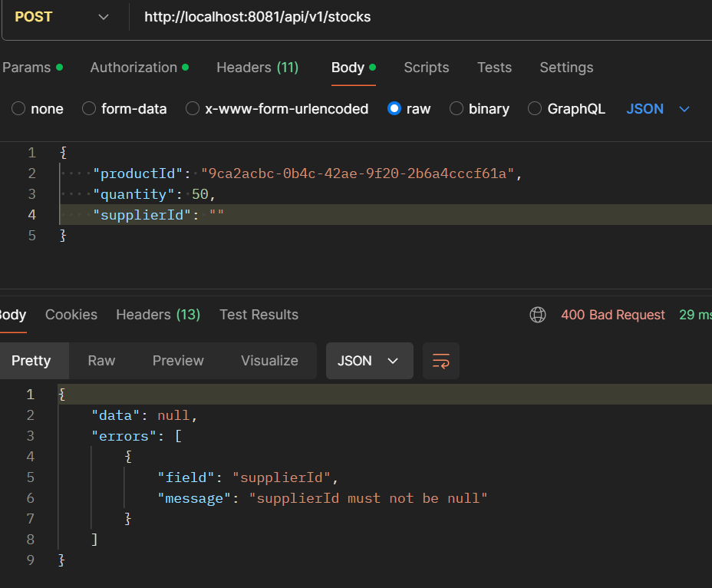Viewport: 712px width, 588px height.
Task: Click the productId value in request body
Action: 358,173
